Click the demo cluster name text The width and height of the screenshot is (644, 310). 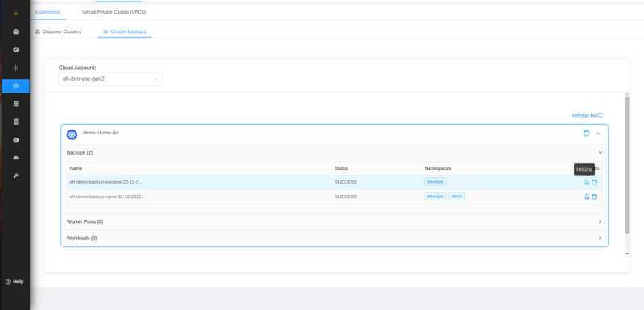point(101,133)
